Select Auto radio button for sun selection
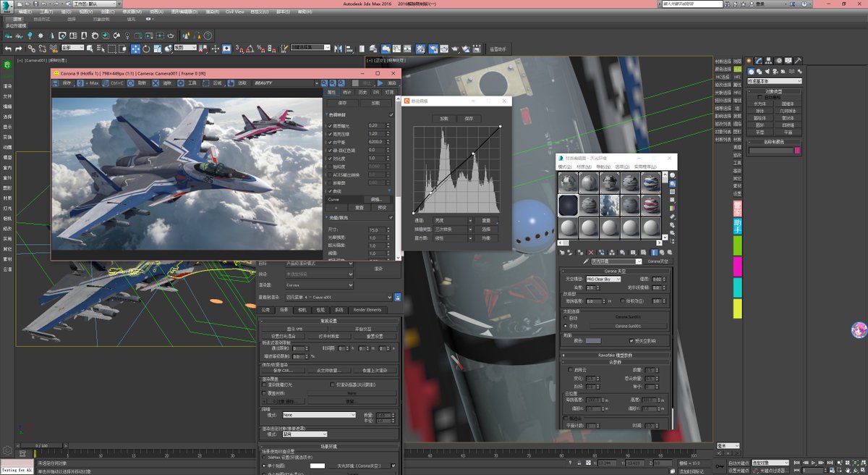 point(566,316)
